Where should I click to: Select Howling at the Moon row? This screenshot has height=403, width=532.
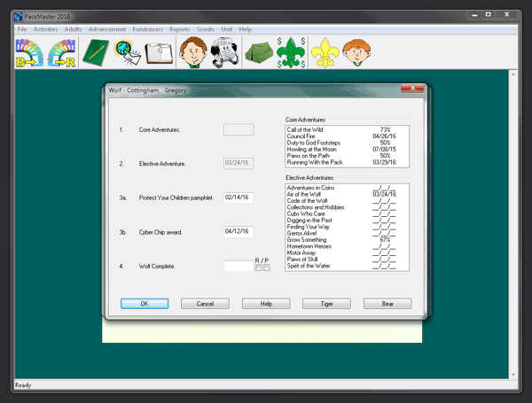347,149
